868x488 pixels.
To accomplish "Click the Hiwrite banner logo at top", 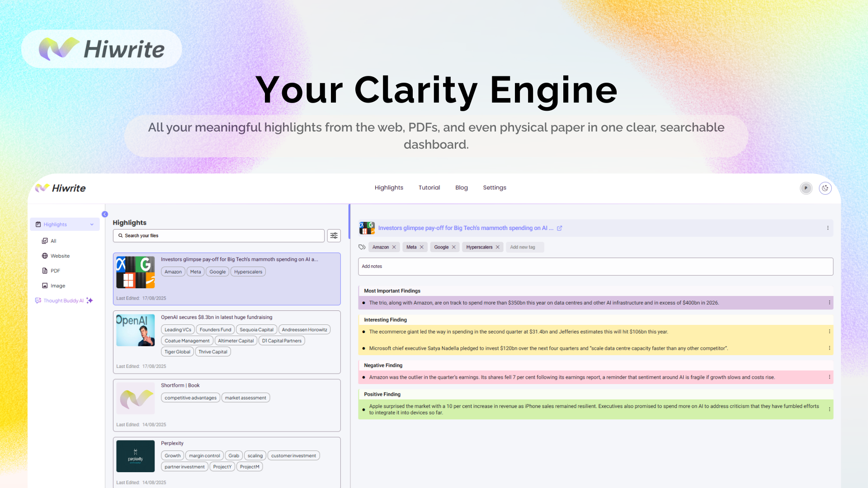I will (102, 49).
